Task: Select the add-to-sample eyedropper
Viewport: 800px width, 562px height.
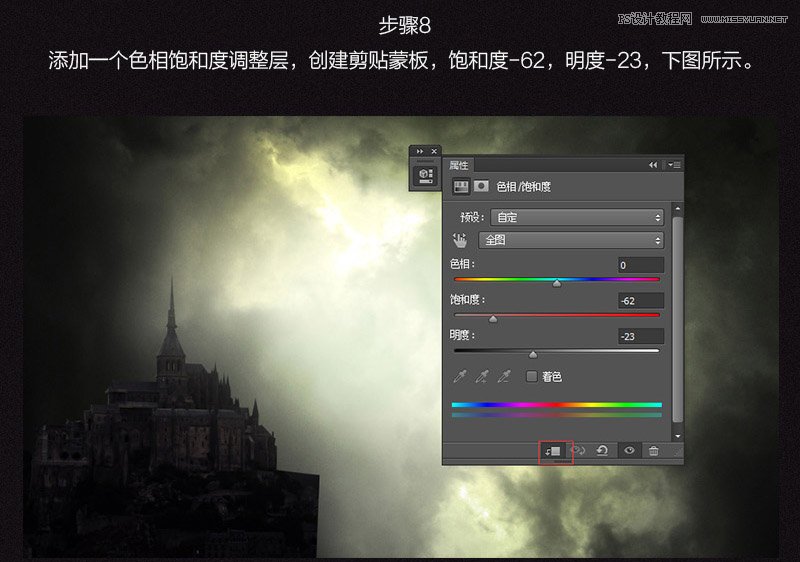Action: (482, 376)
